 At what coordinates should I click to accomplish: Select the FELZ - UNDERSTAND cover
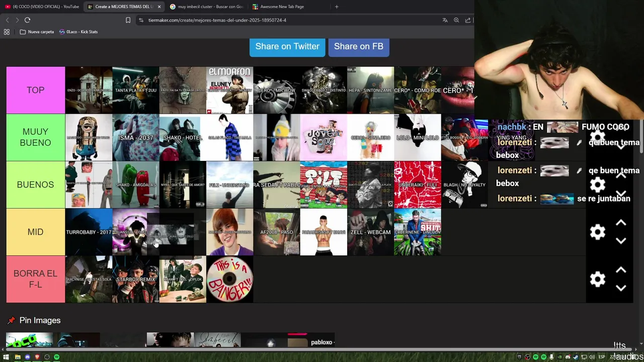pyautogui.click(x=229, y=185)
